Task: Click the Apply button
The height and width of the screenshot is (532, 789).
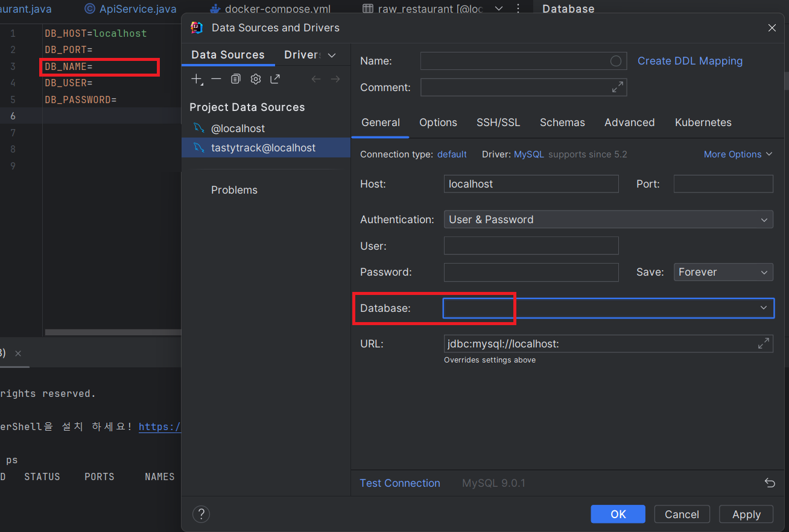Action: pos(746,515)
